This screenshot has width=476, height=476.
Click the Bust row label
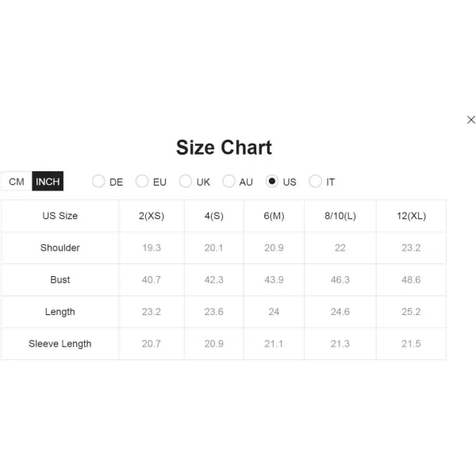coord(59,279)
